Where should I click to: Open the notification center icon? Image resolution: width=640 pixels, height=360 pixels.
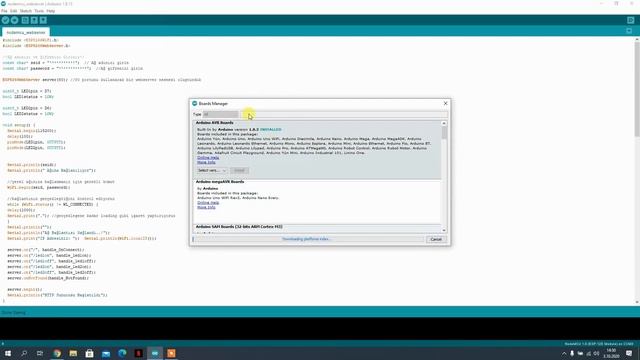coord(629,353)
